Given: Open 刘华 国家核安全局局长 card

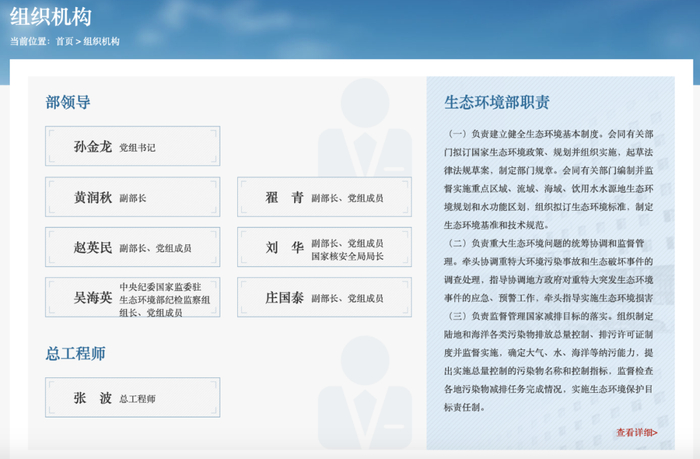Looking at the screenshot, I should click(x=325, y=247).
